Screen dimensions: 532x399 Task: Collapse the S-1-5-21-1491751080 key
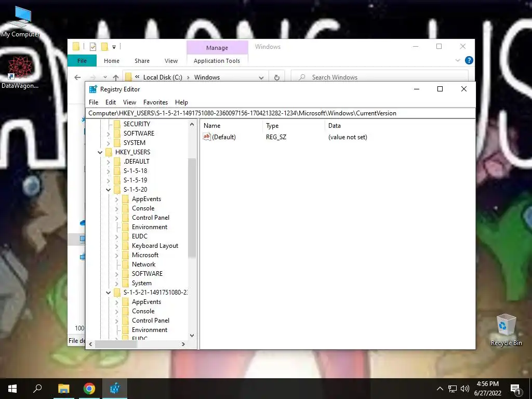pos(108,292)
